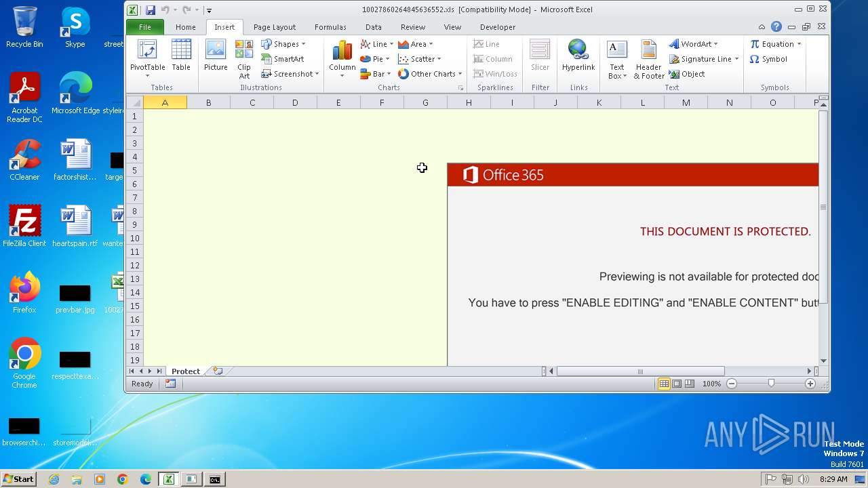The width and height of the screenshot is (868, 488).
Task: Click row header 10
Action: [x=135, y=238]
